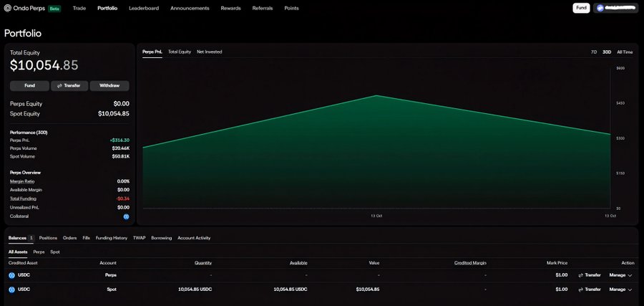The height and width of the screenshot is (306, 644).
Task: Filter balances by Spot
Action: pos(55,252)
